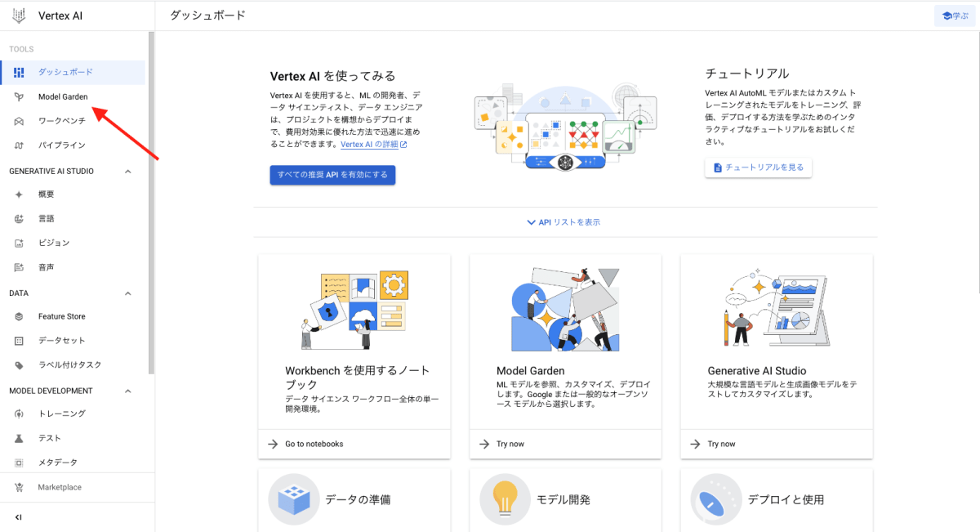This screenshot has height=532, width=980.
Task: Click the データの準備 cube icon
Action: click(294, 499)
